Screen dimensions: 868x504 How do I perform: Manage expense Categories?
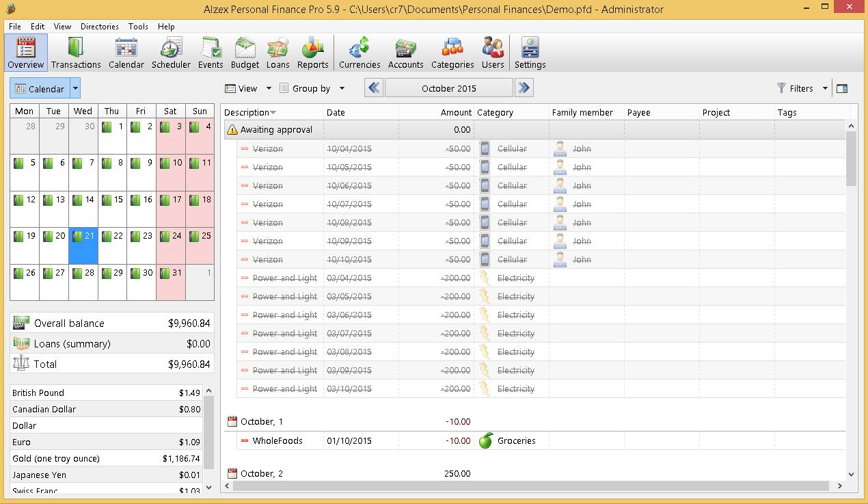point(452,53)
